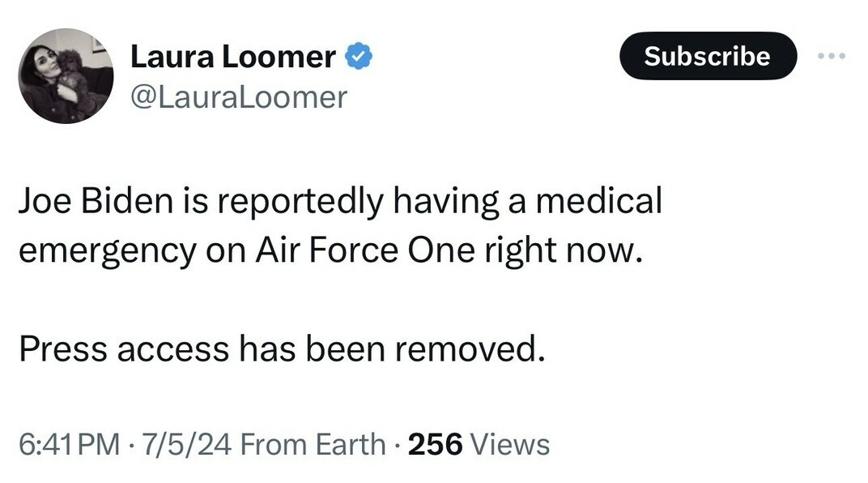
Task: Open the Laura Loomer display name link
Action: coord(232,57)
